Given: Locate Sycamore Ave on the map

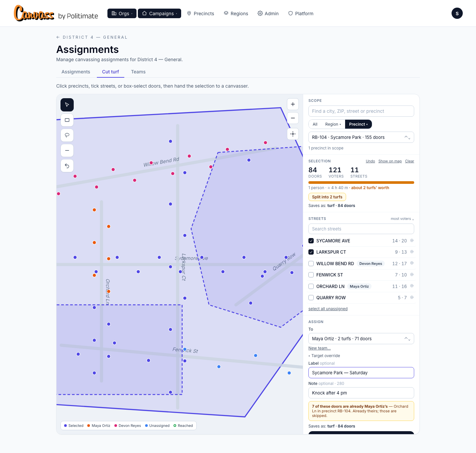Looking at the screenshot, I should tap(412, 240).
